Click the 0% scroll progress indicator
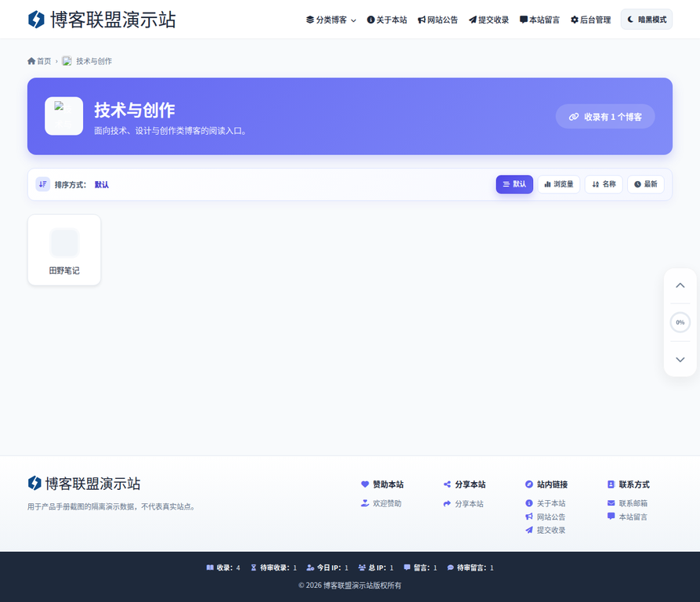The height and width of the screenshot is (602, 700). (x=680, y=322)
